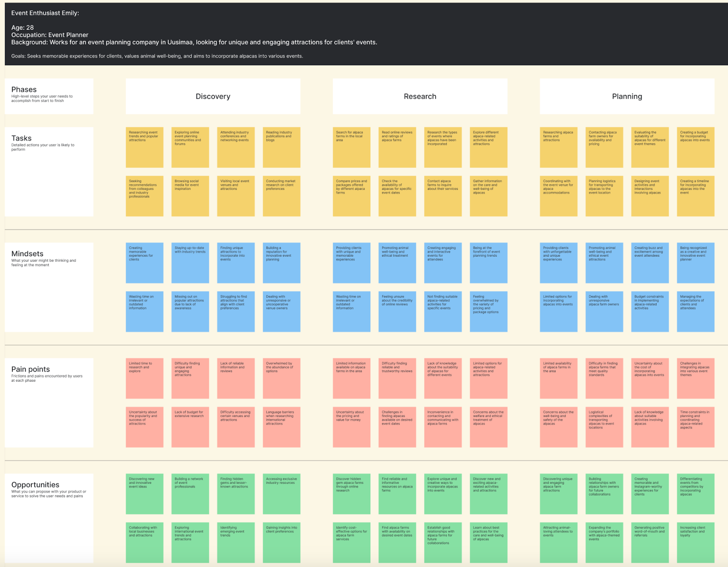Click 'Logistical complexities of transporting alpacas' note
The height and width of the screenshot is (567, 728).
604,427
